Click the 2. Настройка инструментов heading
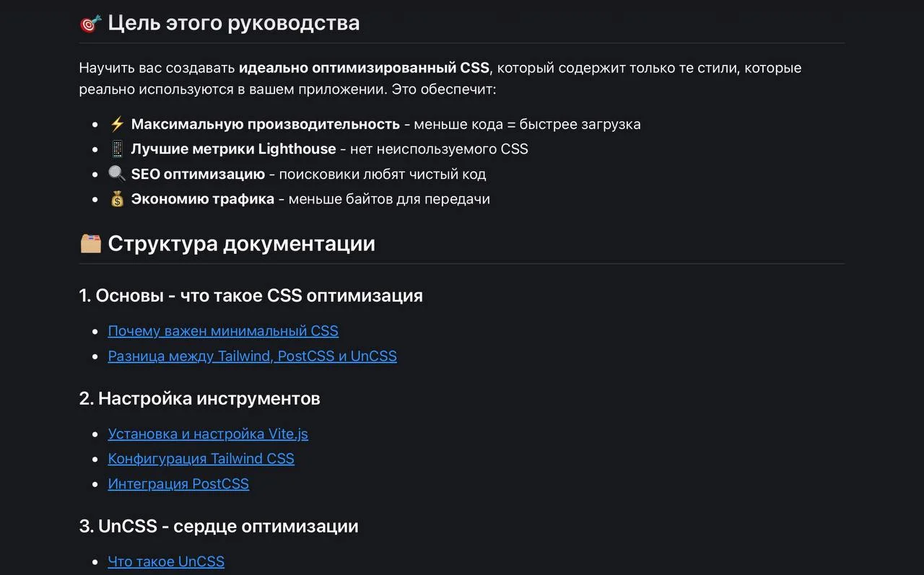 tap(199, 398)
